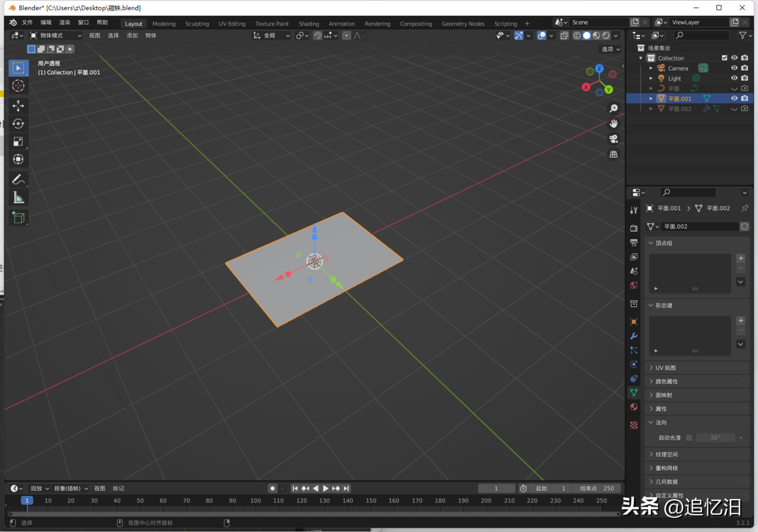
Task: Open the Particles properties tab
Action: 634,350
